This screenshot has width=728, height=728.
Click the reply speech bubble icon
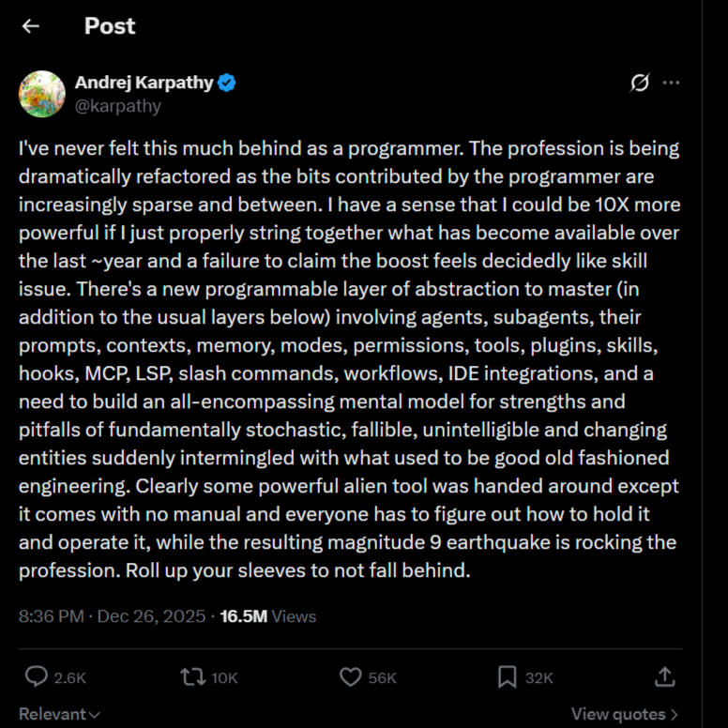37,676
